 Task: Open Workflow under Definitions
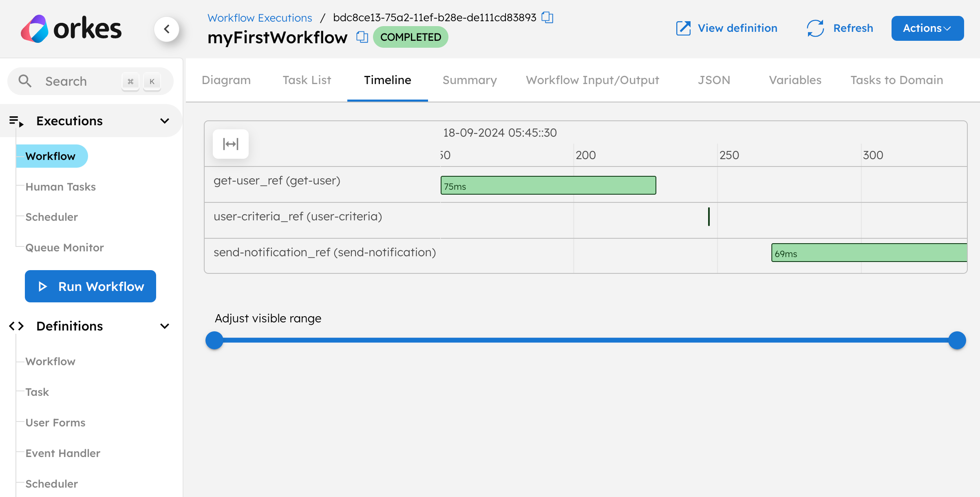(x=50, y=361)
